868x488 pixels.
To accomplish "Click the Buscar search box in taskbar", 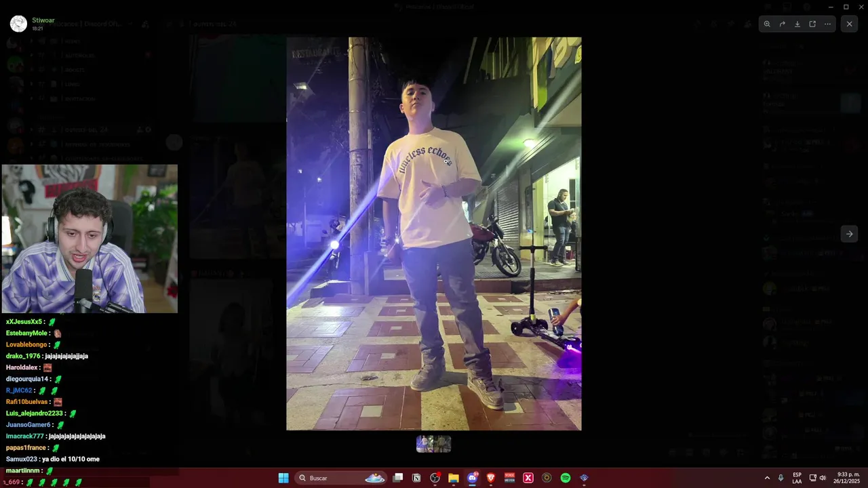I will point(342,478).
